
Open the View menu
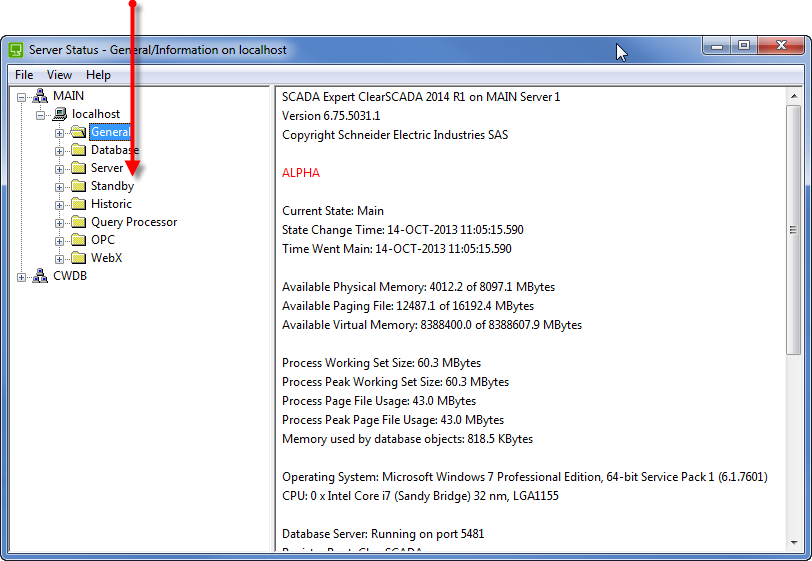(x=59, y=75)
